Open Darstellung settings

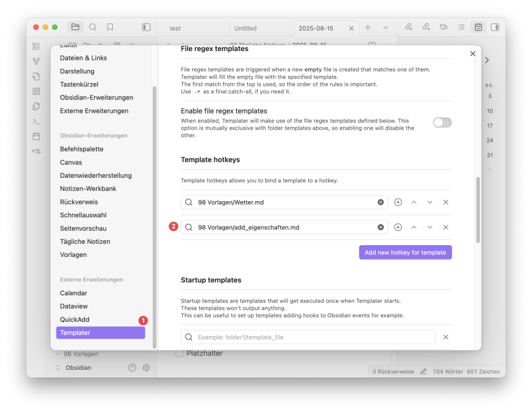point(77,71)
